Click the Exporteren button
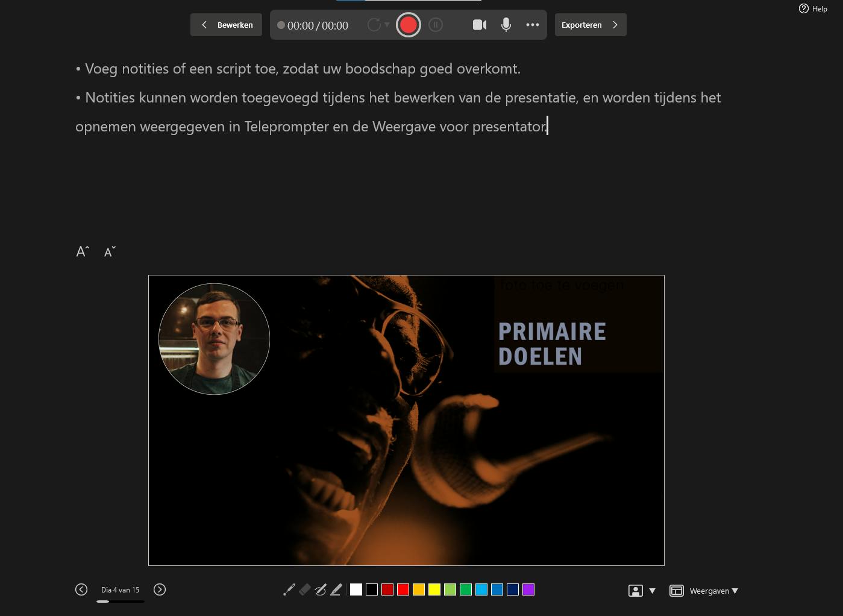The width and height of the screenshot is (843, 616). 591,25
